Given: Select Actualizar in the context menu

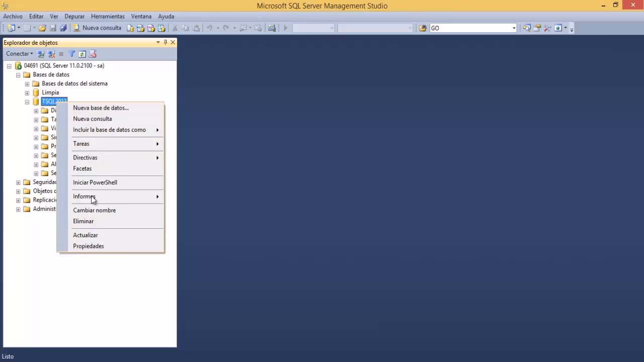Looking at the screenshot, I should (x=86, y=235).
